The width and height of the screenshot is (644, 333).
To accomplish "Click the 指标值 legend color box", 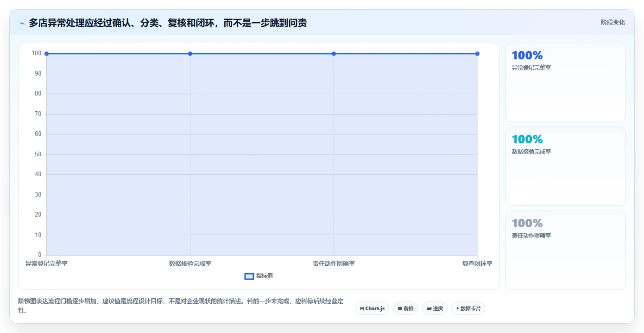I will pos(249,276).
